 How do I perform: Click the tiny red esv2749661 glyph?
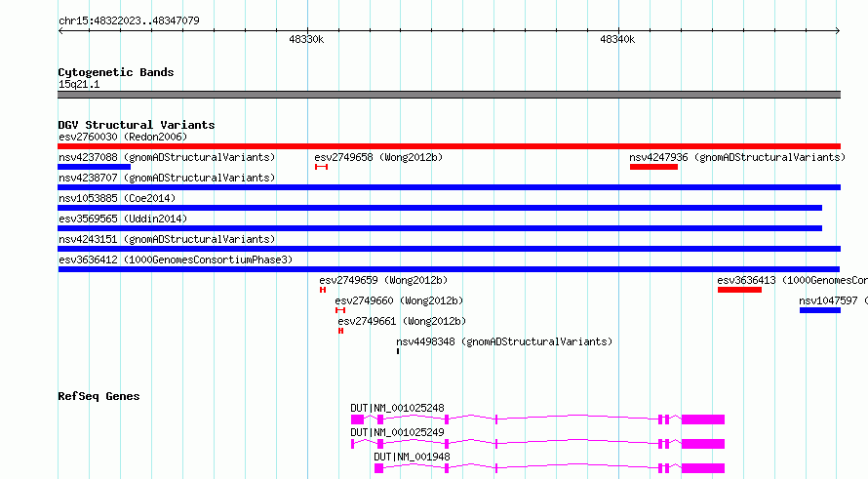341,331
